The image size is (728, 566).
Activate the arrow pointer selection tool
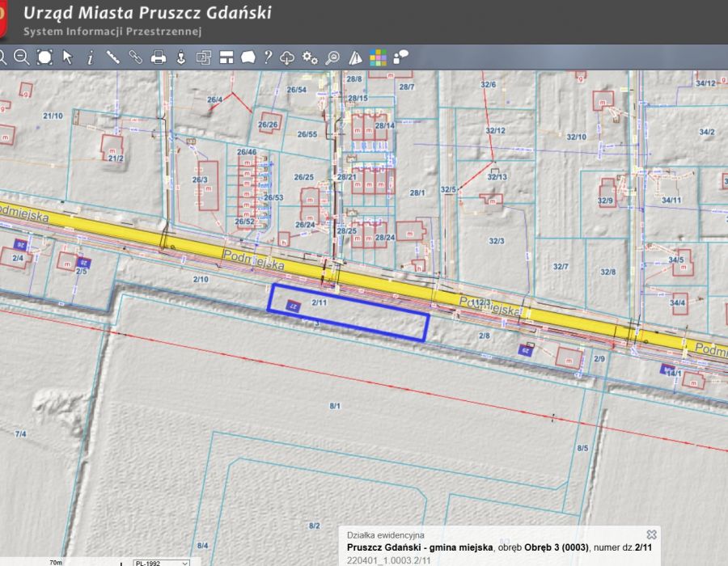68,57
